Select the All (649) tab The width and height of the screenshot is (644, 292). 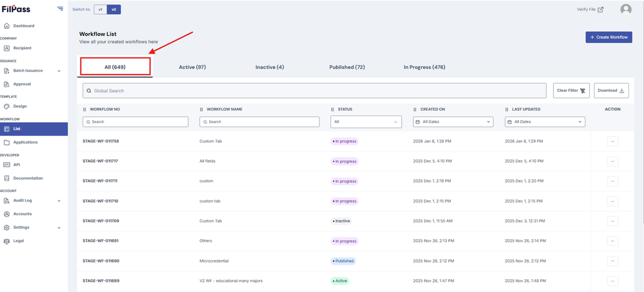click(x=115, y=67)
